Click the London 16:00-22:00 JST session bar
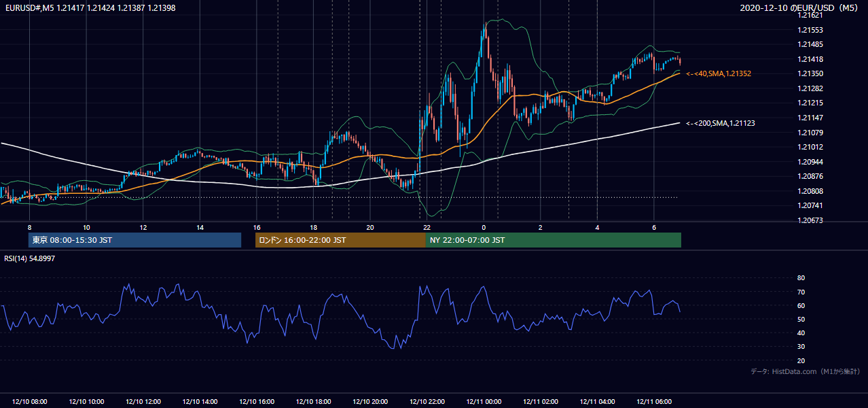 [x=340, y=240]
